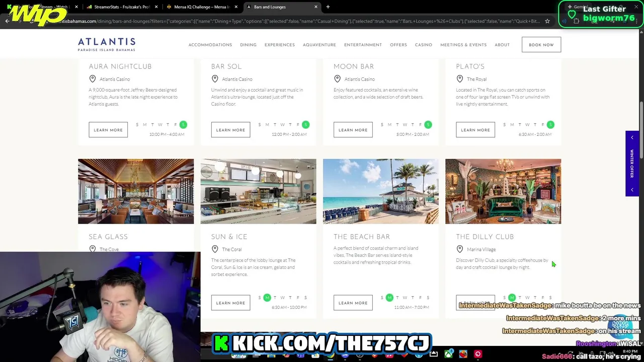The width and height of the screenshot is (644, 362).
Task: Click the Sea Glass lounge photo
Action: tap(136, 191)
